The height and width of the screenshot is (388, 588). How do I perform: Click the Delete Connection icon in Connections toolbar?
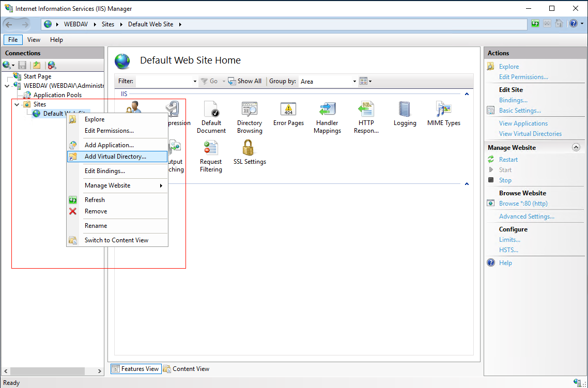tap(52, 65)
